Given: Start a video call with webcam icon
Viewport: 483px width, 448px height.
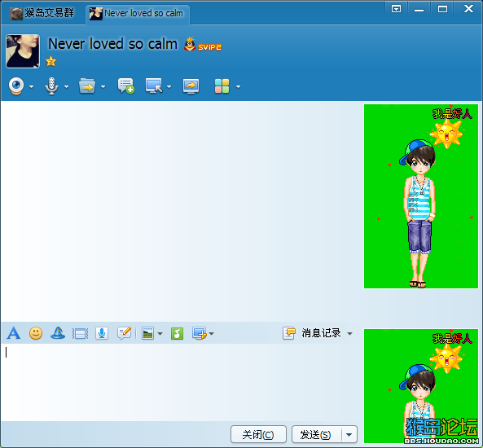Looking at the screenshot, I should (16, 86).
